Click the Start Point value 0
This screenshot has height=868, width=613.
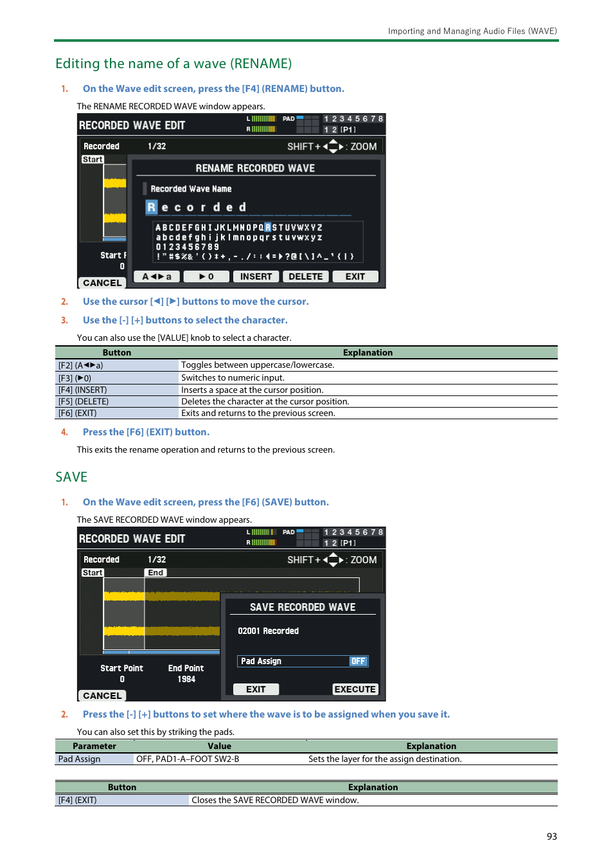click(122, 680)
